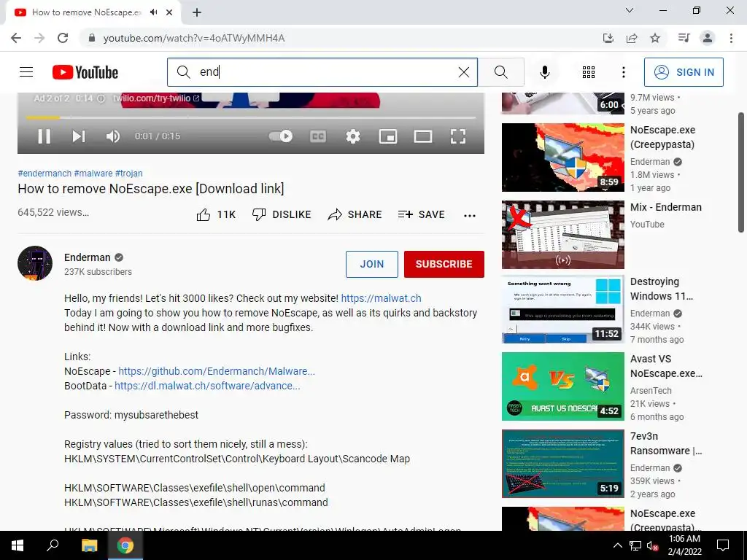
Task: Activate the miniplayer icon
Action: click(x=388, y=136)
